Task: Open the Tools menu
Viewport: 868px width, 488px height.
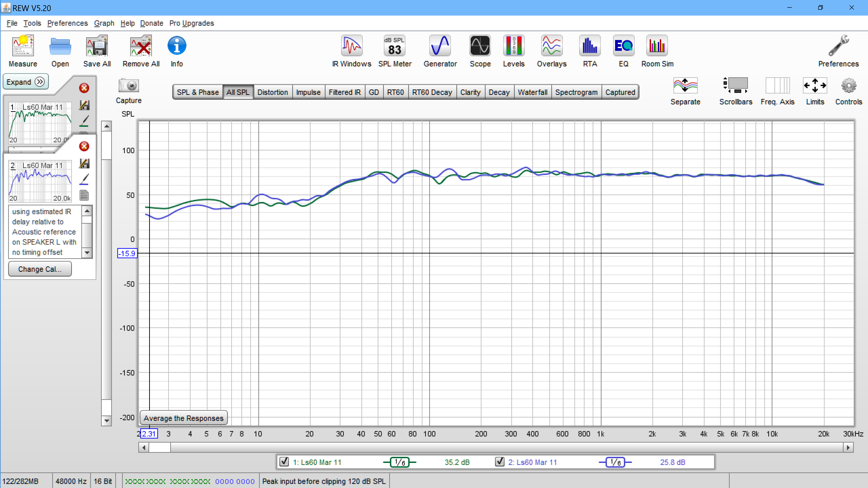Action: coord(32,23)
